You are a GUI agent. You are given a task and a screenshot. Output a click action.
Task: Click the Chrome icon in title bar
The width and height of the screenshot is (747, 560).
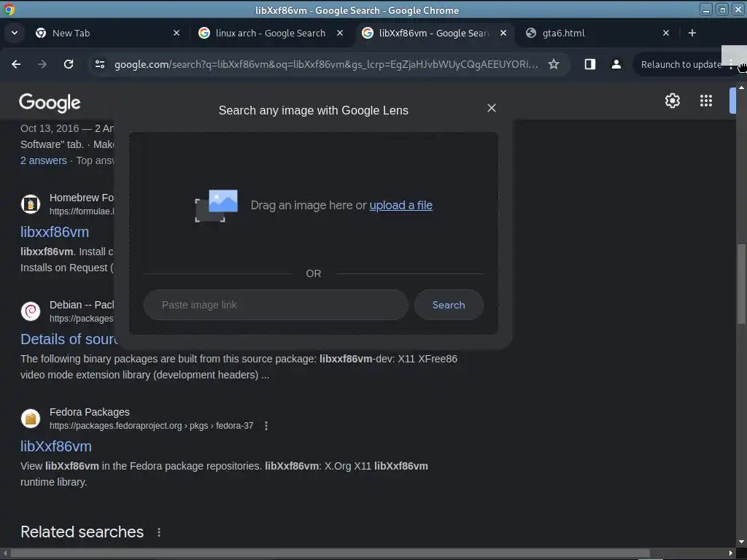(x=9, y=9)
